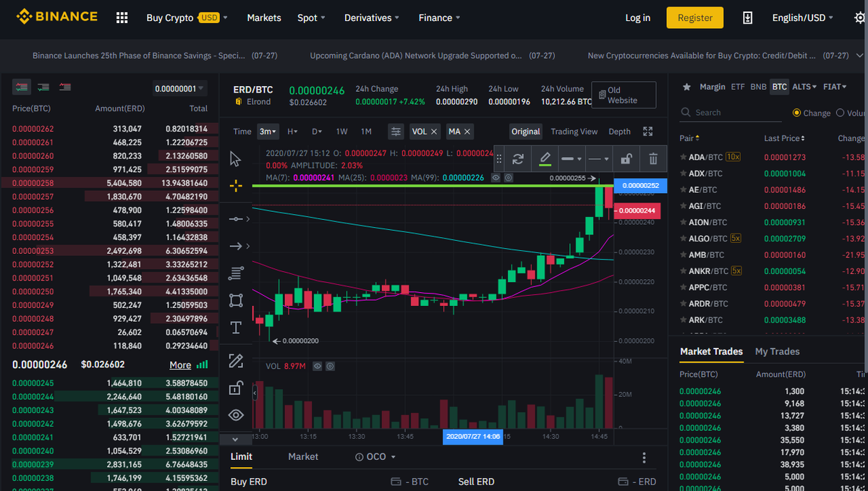Select the BTC market tab
Screen dimensions: 868x491
779,87
